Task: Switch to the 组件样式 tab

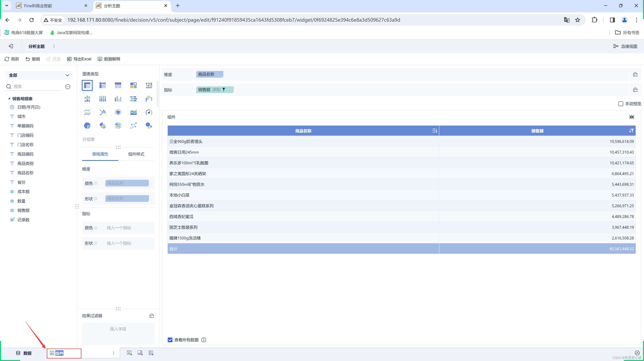Action: [136, 154]
